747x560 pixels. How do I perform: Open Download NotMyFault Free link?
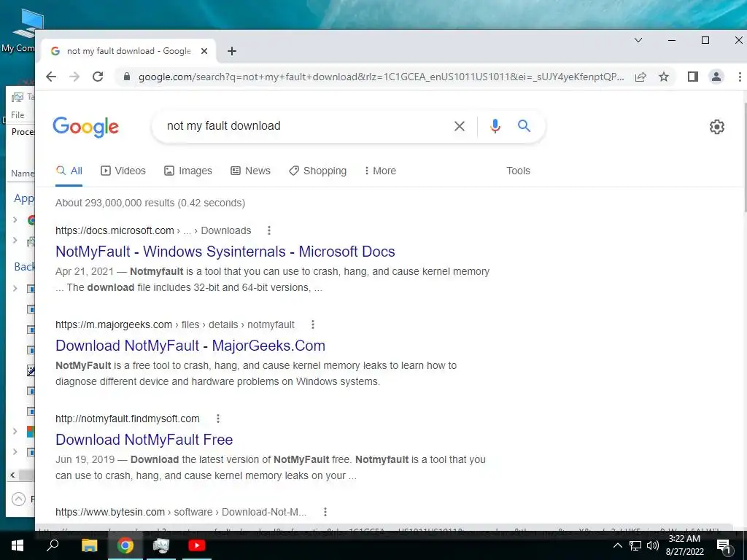144,440
